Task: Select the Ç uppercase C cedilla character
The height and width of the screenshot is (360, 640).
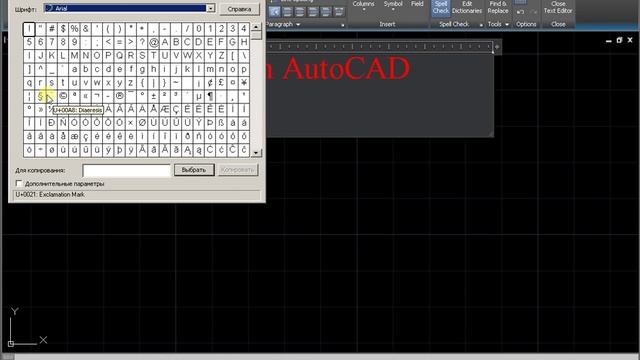Action: click(176, 109)
